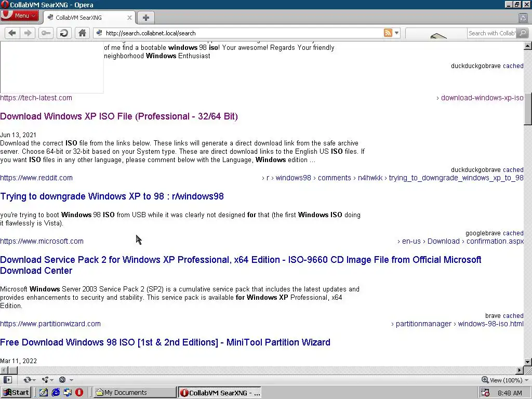
Task: Click the search magnifier button in search field
Action: [523, 33]
